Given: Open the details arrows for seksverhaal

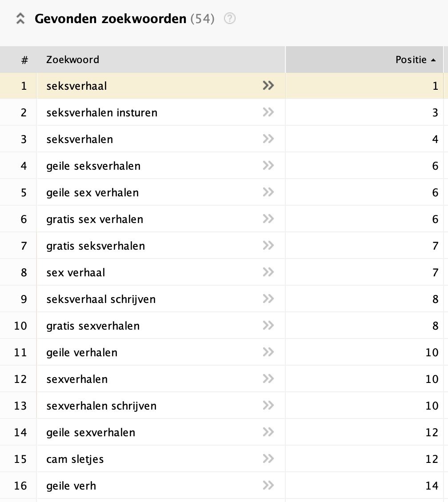Looking at the screenshot, I should [268, 85].
